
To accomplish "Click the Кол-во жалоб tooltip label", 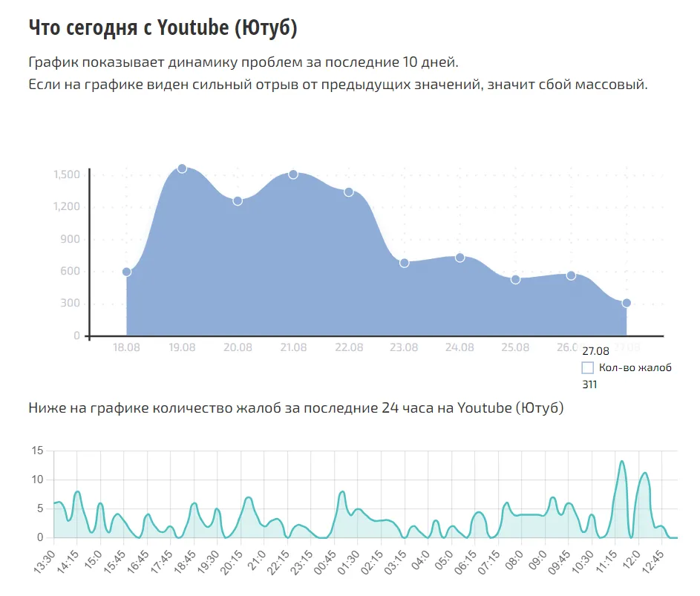I will tap(635, 368).
